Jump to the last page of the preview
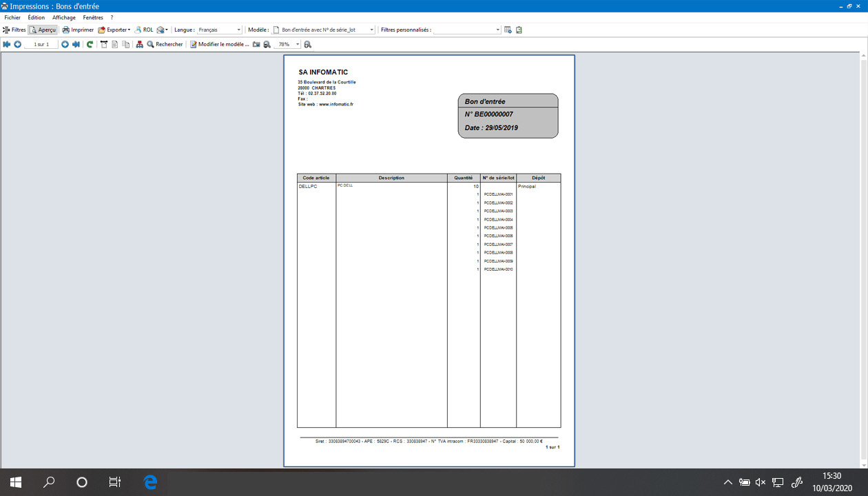868x496 pixels. click(76, 44)
